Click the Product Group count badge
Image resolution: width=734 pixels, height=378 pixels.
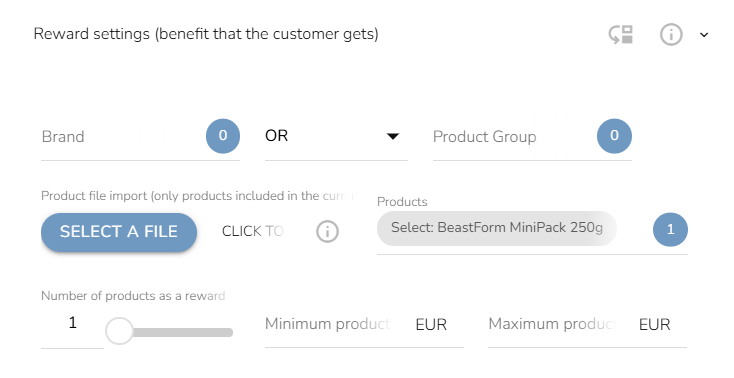click(614, 136)
